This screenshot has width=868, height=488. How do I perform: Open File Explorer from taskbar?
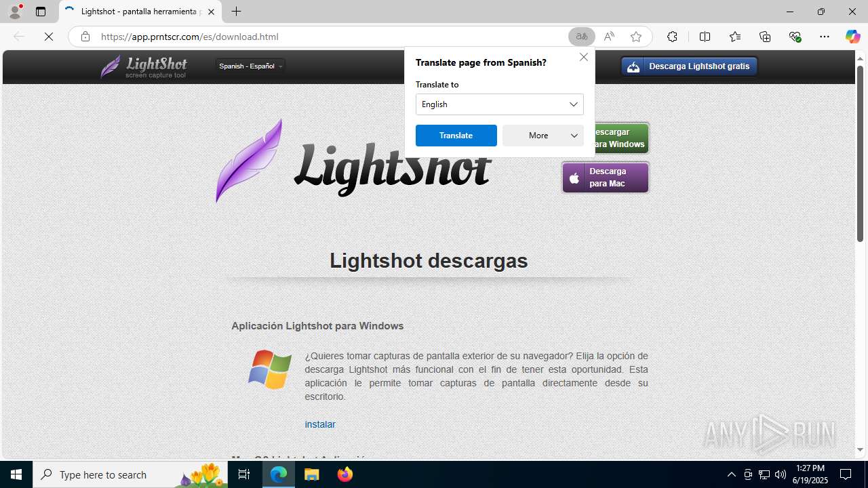(311, 474)
